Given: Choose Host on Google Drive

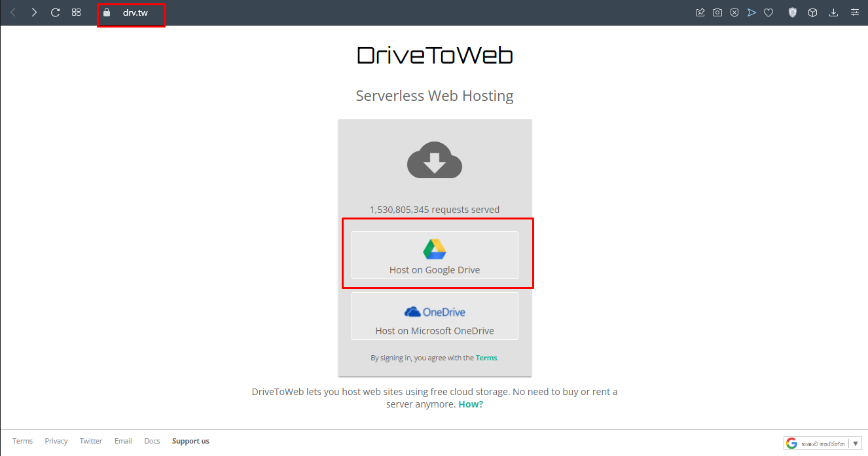Looking at the screenshot, I should click(435, 255).
